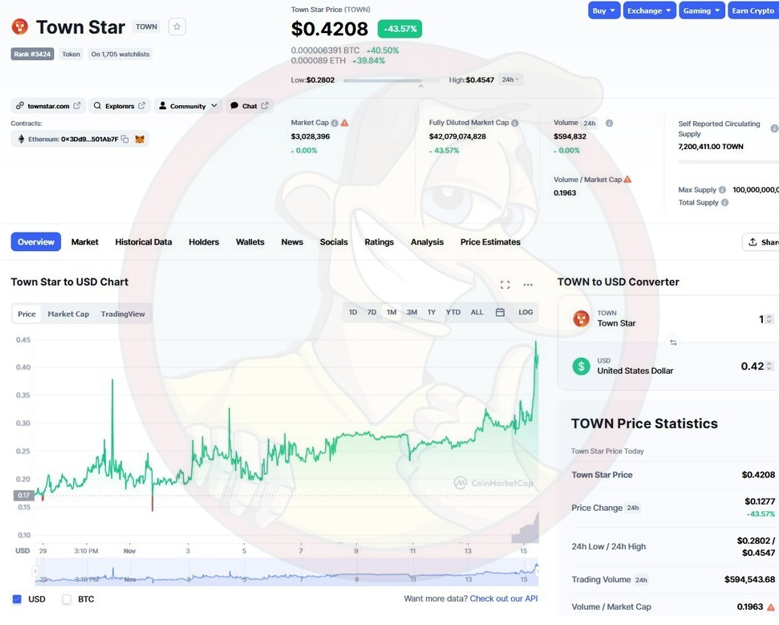The height and width of the screenshot is (625, 779).
Task: Click the Town Star logo icon
Action: [20, 27]
